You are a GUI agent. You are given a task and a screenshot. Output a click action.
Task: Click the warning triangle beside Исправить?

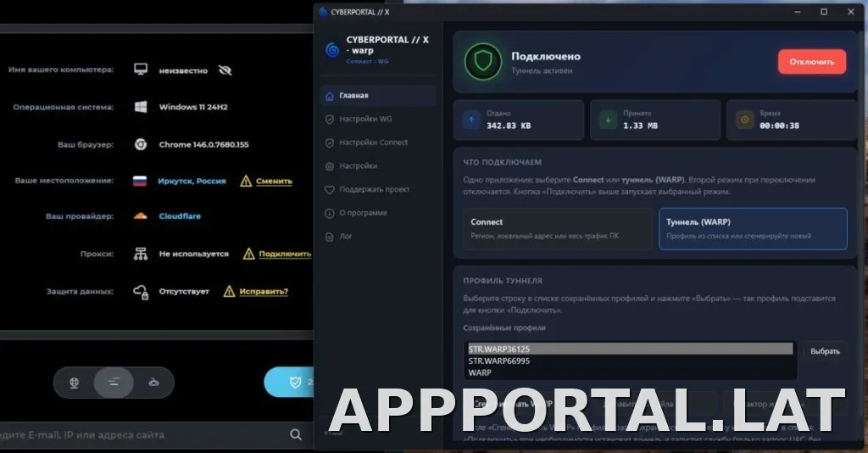pyautogui.click(x=229, y=291)
